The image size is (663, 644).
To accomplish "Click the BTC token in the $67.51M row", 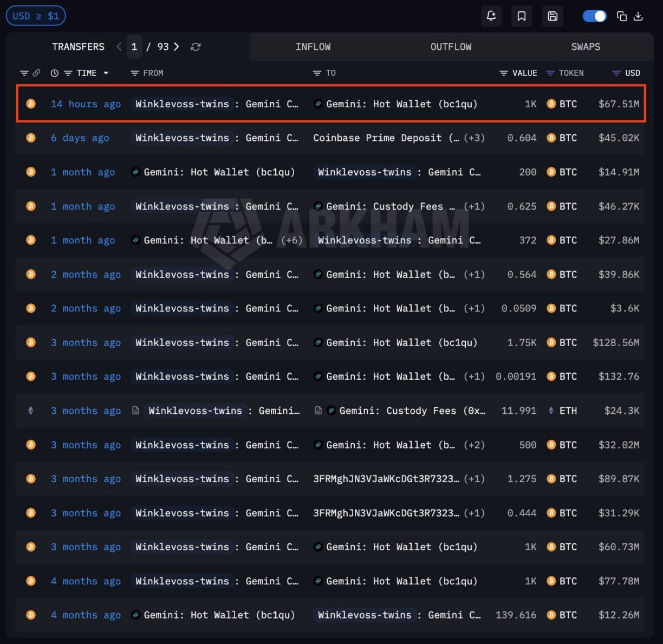I will [562, 104].
